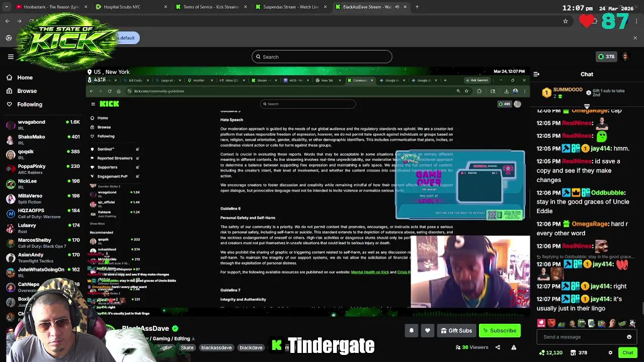Select the blackassdave stream tag

(x=216, y=347)
